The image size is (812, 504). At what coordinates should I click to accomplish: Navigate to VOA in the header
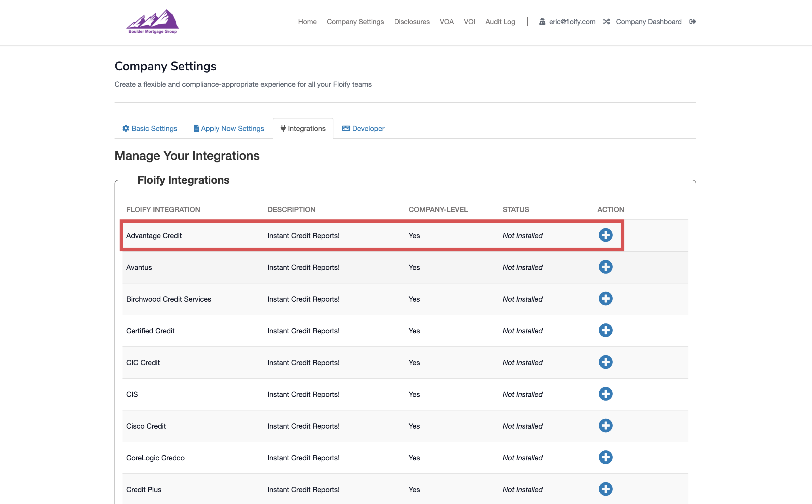tap(446, 22)
